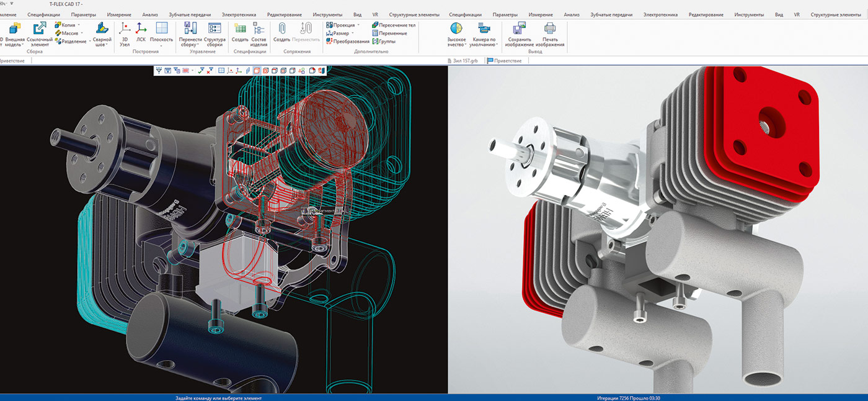Expand the Камера по умолчанию dropdown
This screenshot has width=868, height=401.
(497, 45)
